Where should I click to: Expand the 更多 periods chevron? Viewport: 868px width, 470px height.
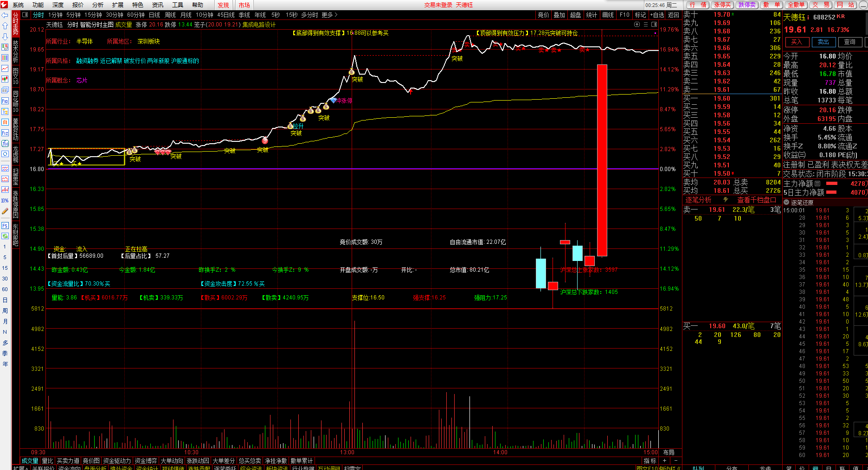(336, 15)
